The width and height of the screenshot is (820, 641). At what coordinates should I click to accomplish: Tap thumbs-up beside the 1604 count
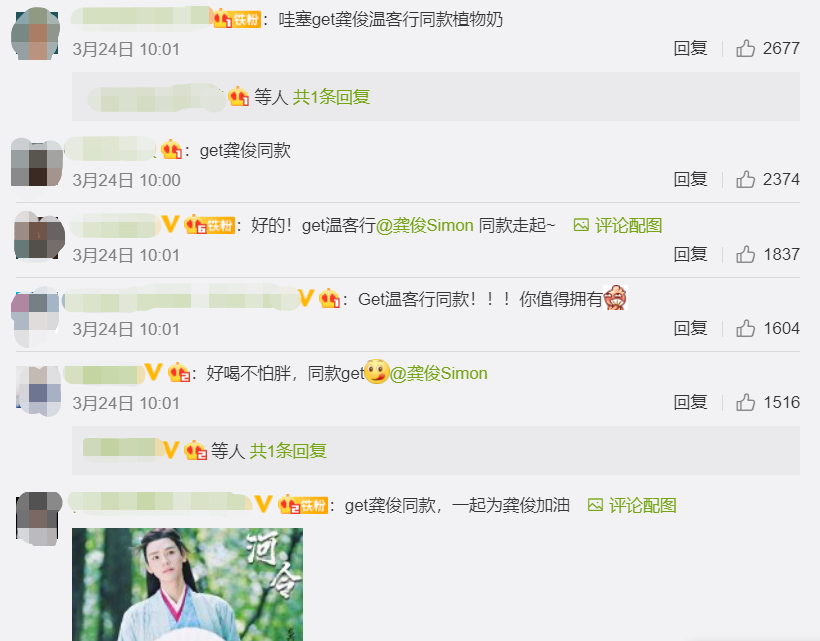click(x=746, y=329)
